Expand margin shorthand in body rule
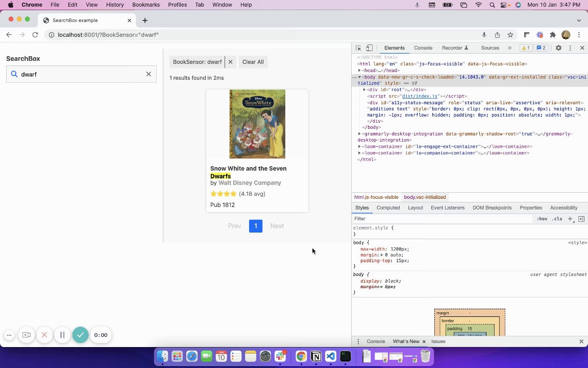 pyautogui.click(x=382, y=255)
